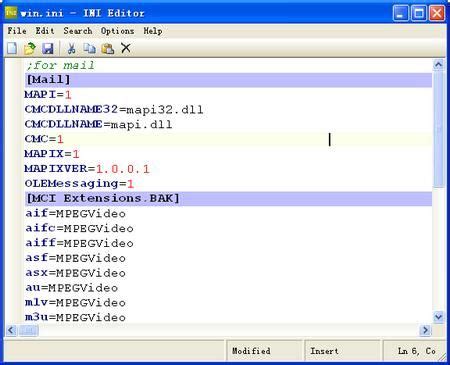
Task: Click the m1v=MPEGVideo line
Action: 76,303
